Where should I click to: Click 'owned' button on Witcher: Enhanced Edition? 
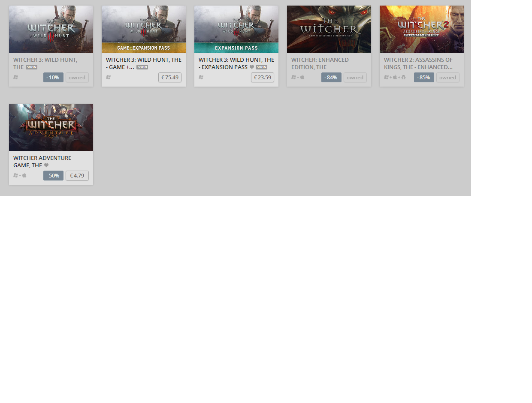[x=355, y=78]
